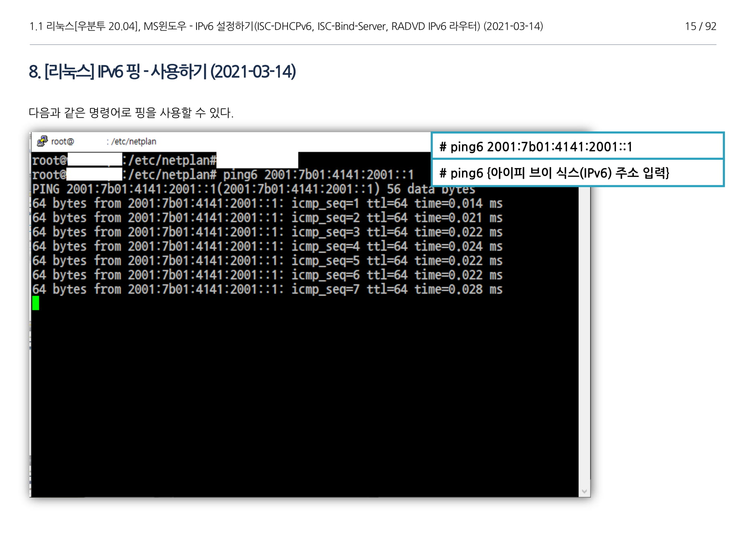The height and width of the screenshot is (560, 747).
Task: Click the ping6 command typed in the terminal
Action: pyautogui.click(x=318, y=175)
